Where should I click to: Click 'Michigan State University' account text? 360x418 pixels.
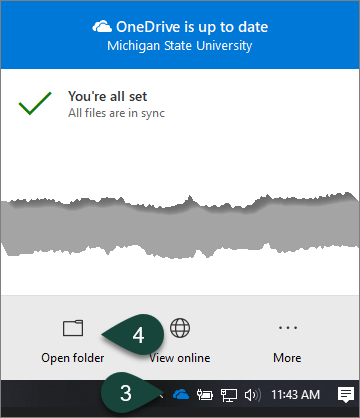[x=180, y=46]
